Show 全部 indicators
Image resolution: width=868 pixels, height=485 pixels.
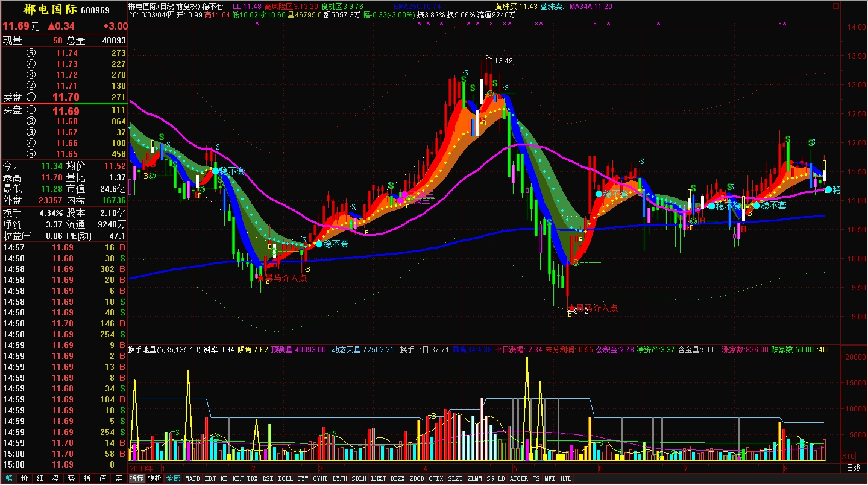(173, 478)
